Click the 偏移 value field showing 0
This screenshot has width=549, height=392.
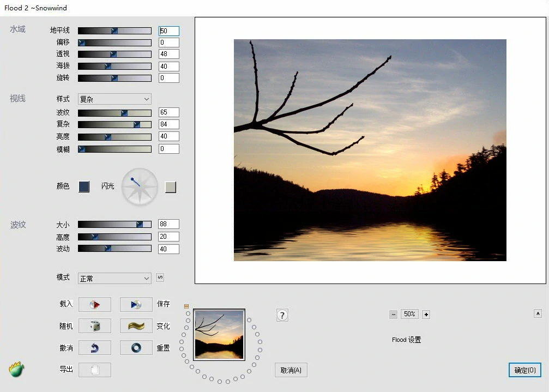(x=169, y=43)
